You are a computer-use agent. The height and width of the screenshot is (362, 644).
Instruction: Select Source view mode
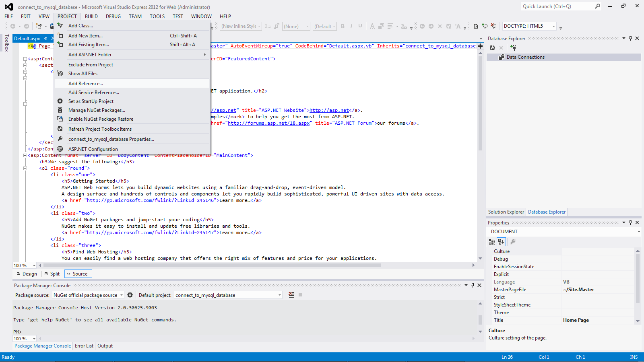pyautogui.click(x=78, y=274)
